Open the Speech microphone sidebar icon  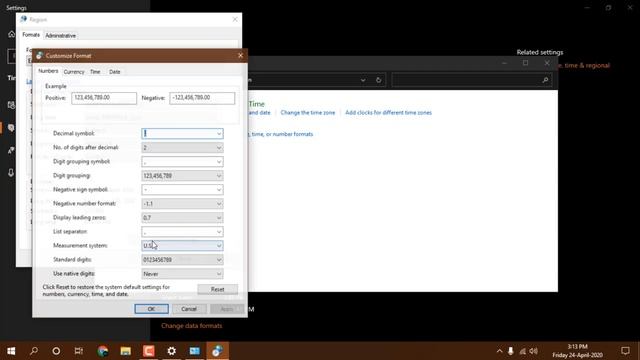(11, 173)
